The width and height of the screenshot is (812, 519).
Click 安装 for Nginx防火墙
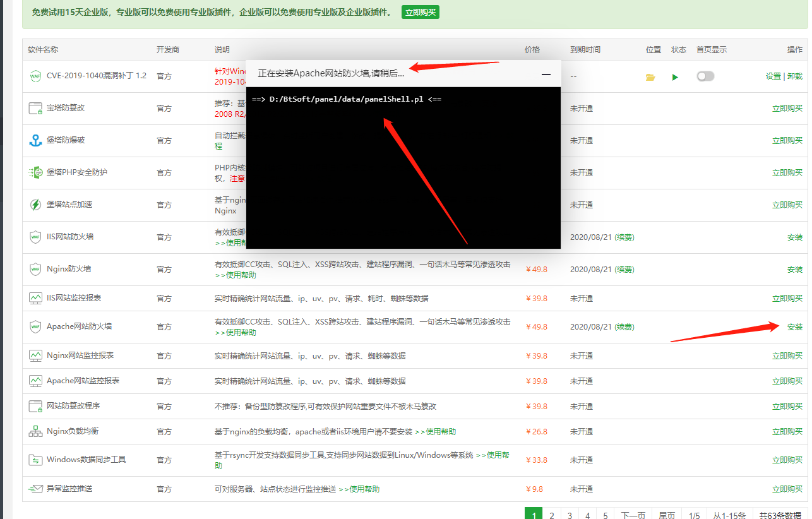795,269
